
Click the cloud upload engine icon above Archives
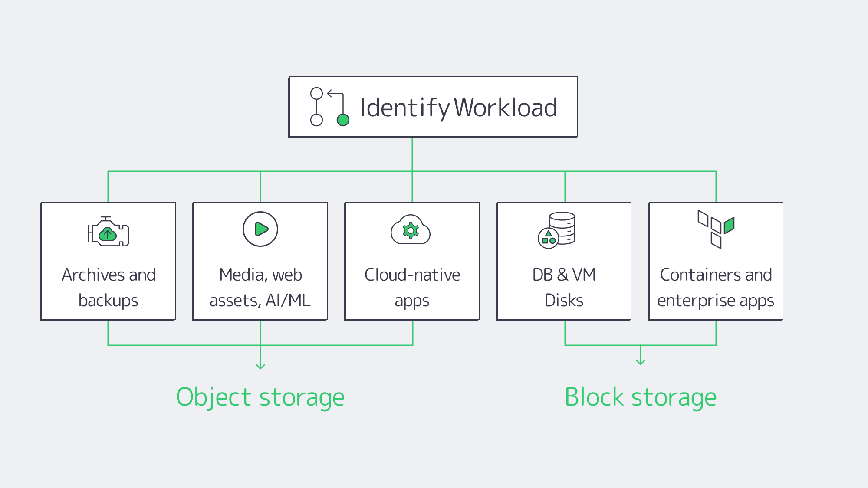(108, 232)
